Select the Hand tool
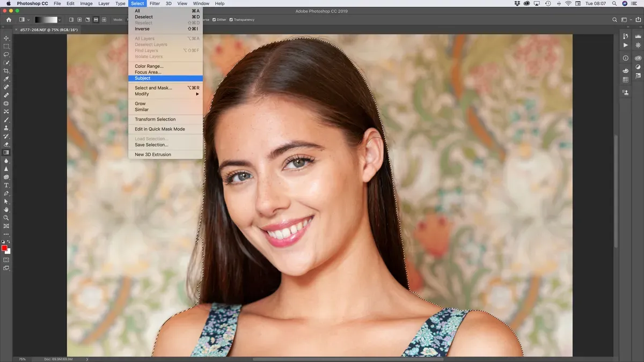The width and height of the screenshot is (644, 362). 6,209
